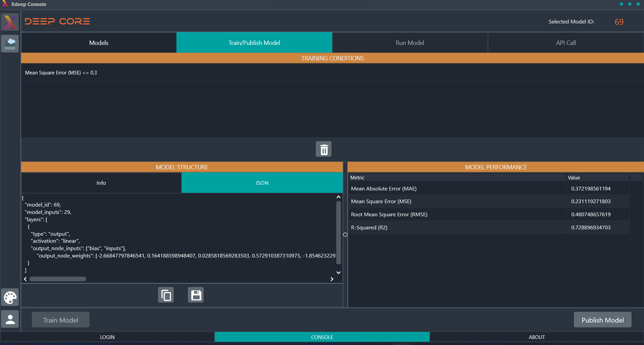Select the CONSOLE bottom tab
Viewport: 644px width, 345px height.
[x=322, y=337]
